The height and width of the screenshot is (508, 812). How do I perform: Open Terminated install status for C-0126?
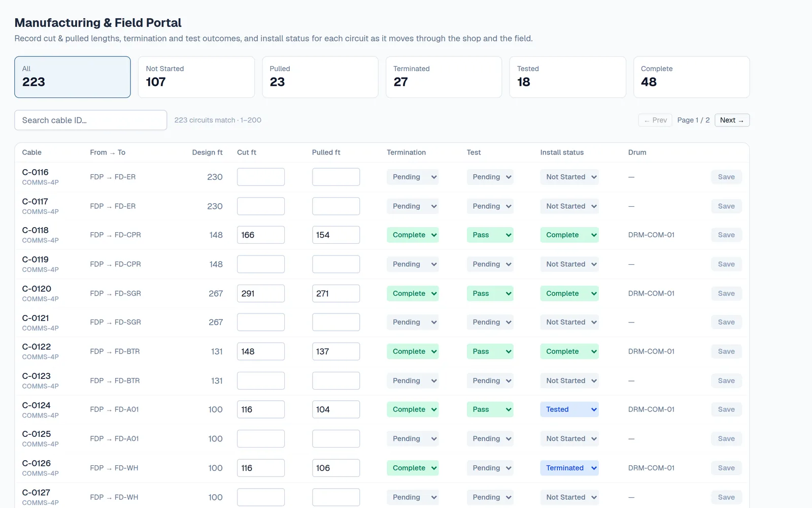click(x=569, y=468)
